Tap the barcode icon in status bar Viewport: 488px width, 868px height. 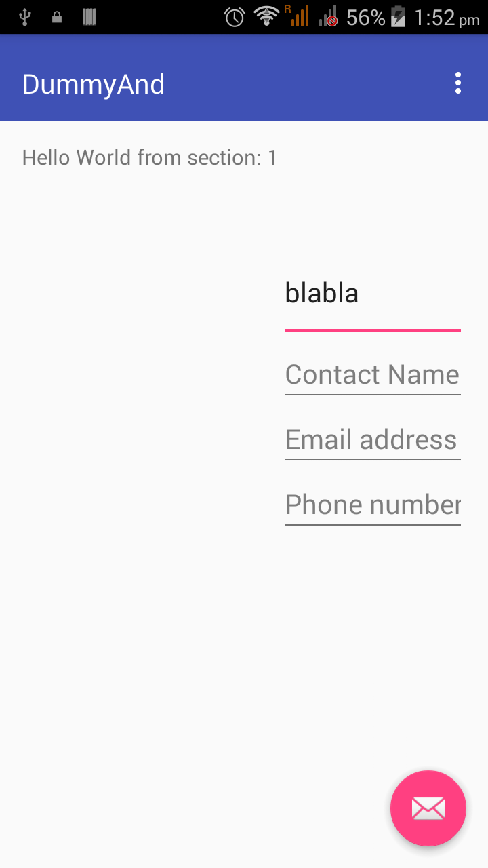pyautogui.click(x=89, y=17)
